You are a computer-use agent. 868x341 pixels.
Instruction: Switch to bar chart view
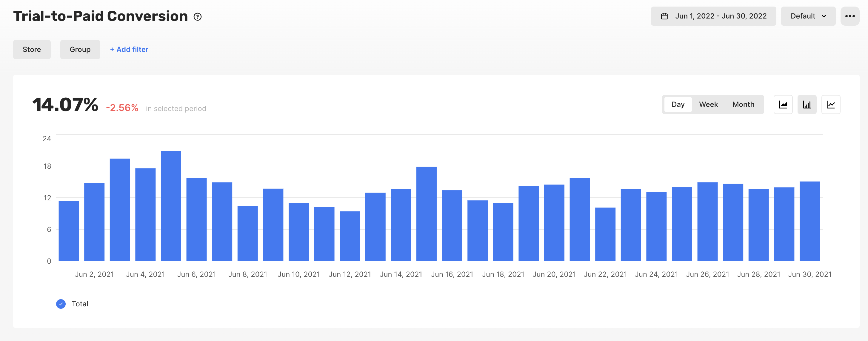point(807,105)
